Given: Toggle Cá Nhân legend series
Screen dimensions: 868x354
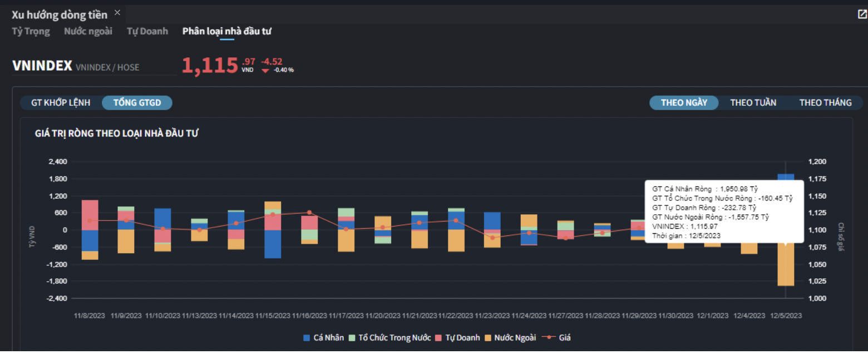Looking at the screenshot, I should point(323,337).
